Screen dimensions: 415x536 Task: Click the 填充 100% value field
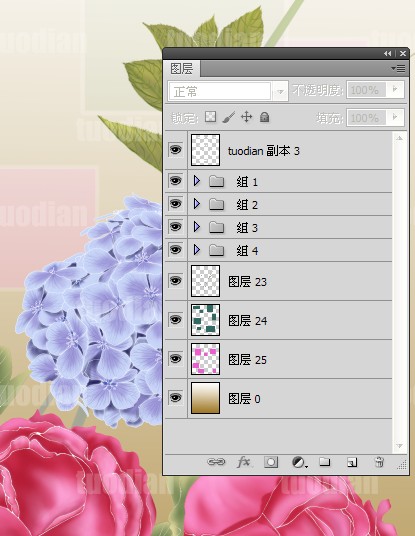[x=366, y=118]
